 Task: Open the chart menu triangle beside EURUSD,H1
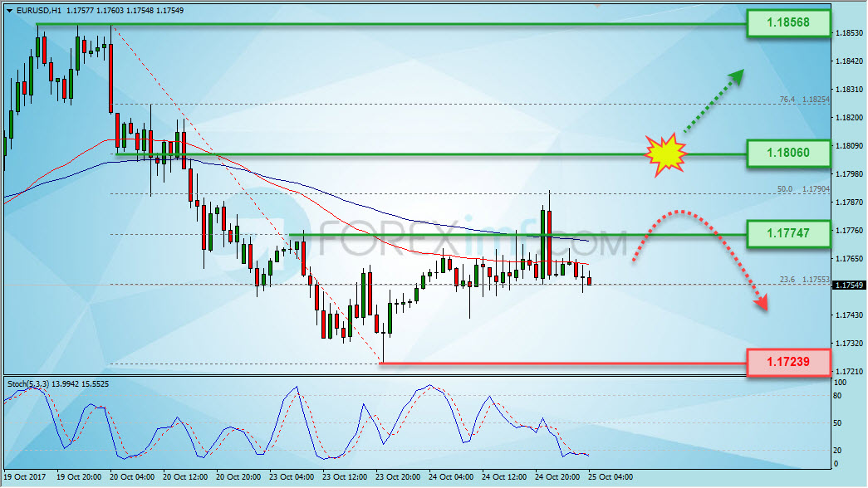[x=9, y=11]
